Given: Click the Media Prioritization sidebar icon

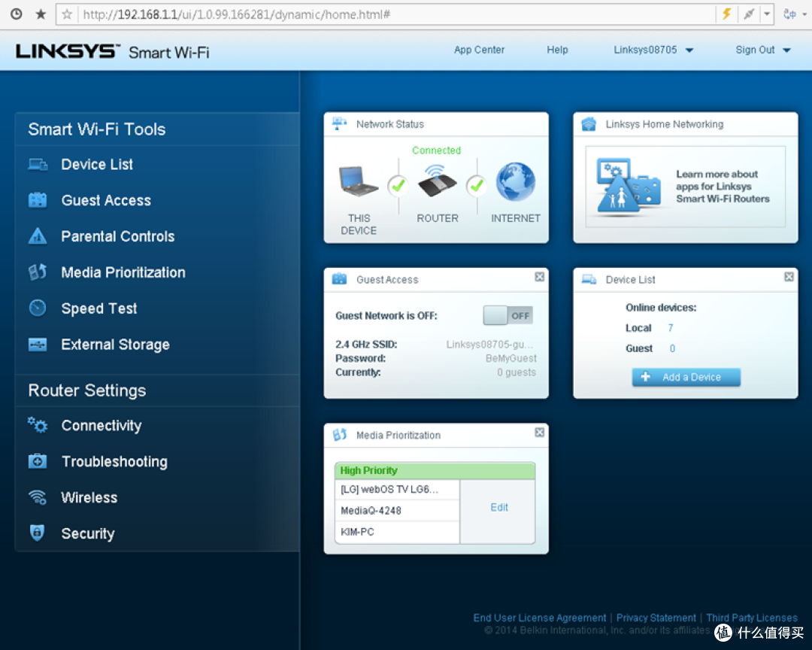Looking at the screenshot, I should 38,272.
